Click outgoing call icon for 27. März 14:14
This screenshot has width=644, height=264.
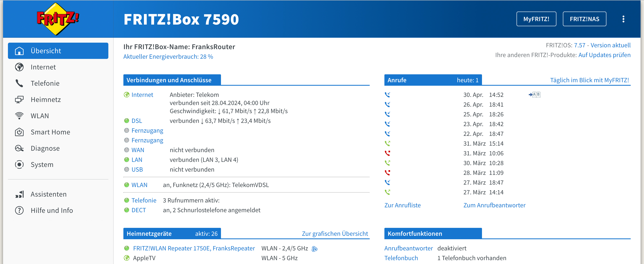pyautogui.click(x=387, y=192)
